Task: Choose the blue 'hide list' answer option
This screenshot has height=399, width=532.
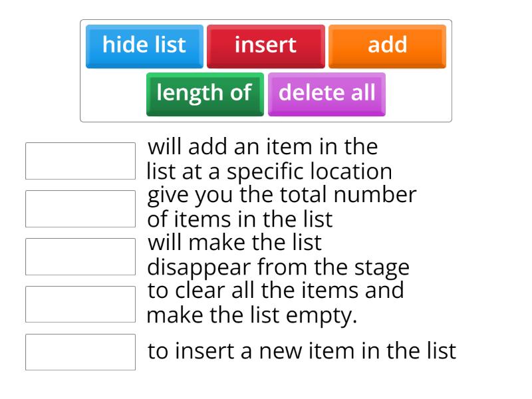Action: [144, 45]
